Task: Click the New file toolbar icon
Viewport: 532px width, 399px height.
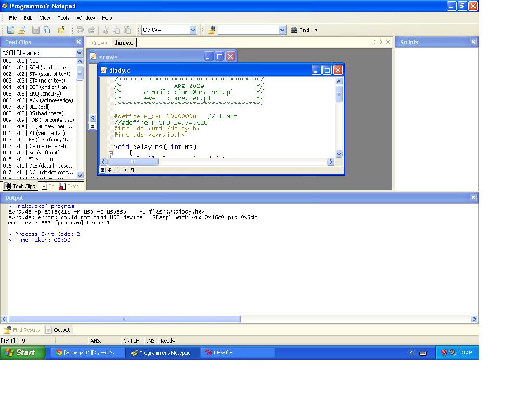Action: click(10, 30)
